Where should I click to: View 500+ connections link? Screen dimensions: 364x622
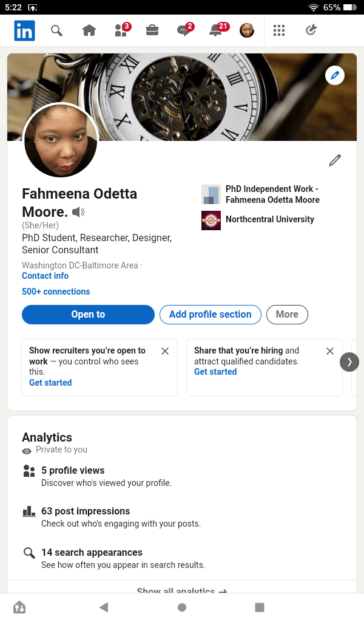coord(56,292)
